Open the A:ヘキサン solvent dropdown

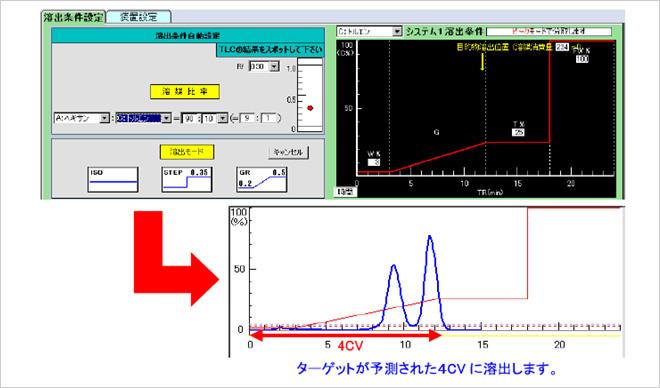[104, 119]
